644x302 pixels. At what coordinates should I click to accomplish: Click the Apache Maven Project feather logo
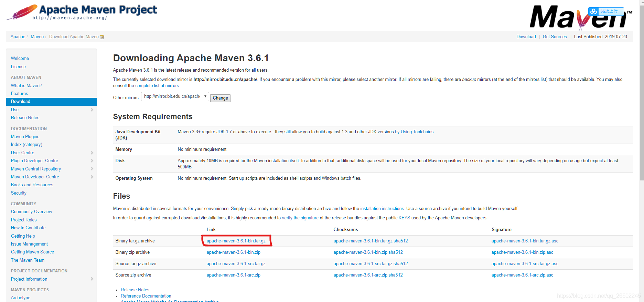[82, 12]
